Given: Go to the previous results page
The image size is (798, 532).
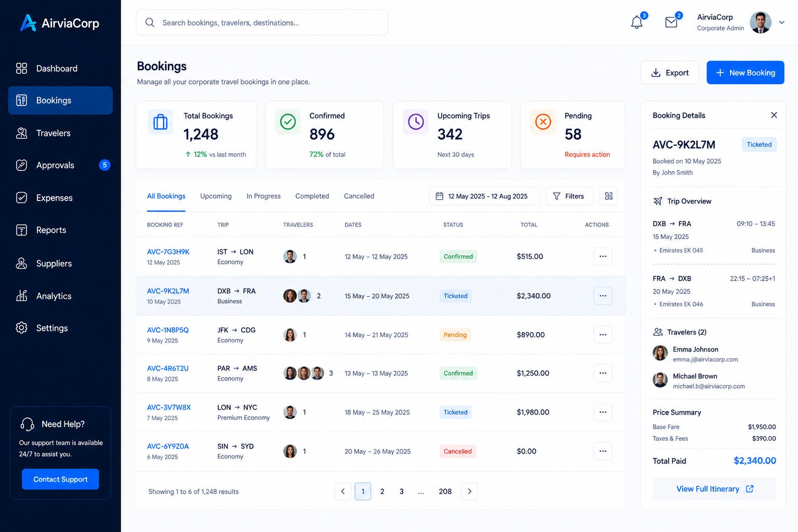Looking at the screenshot, I should (343, 491).
